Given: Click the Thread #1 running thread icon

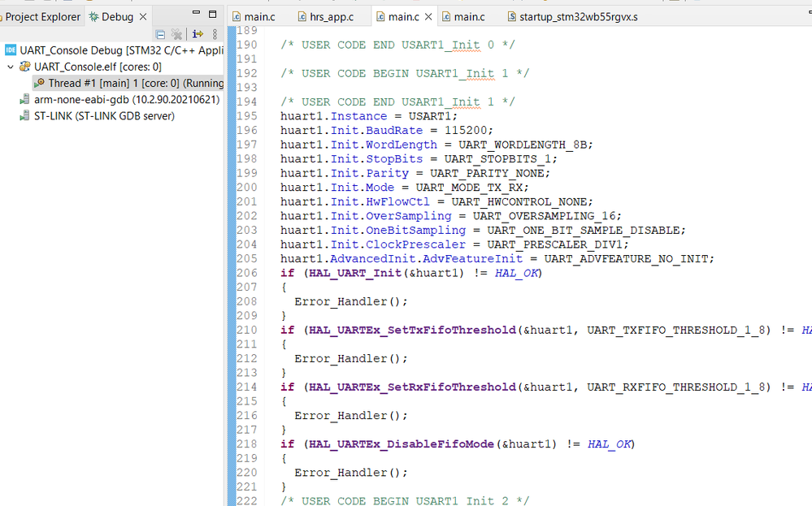Looking at the screenshot, I should (x=39, y=83).
